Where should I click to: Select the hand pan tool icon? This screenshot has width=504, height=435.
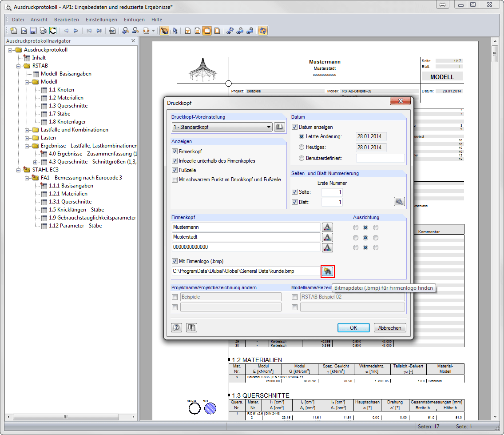click(x=164, y=31)
